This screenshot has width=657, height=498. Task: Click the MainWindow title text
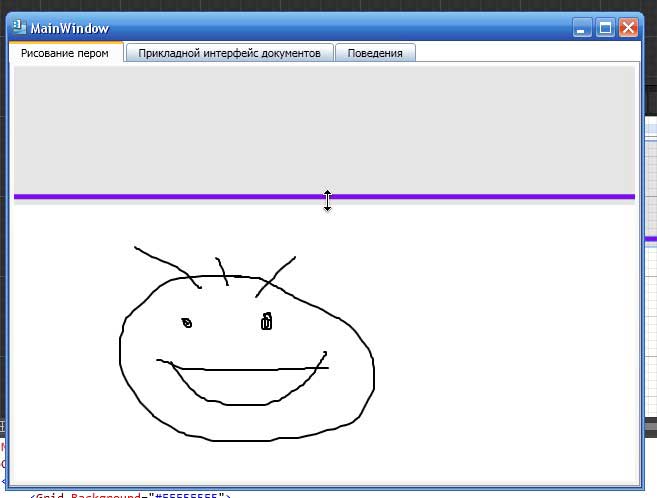70,28
